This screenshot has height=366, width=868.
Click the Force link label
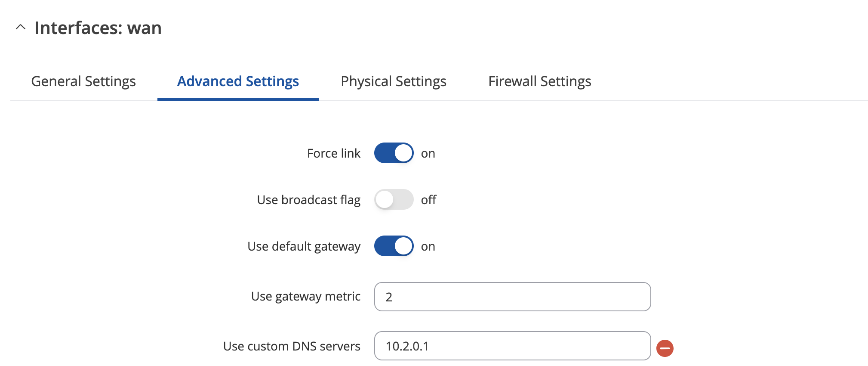click(x=334, y=153)
